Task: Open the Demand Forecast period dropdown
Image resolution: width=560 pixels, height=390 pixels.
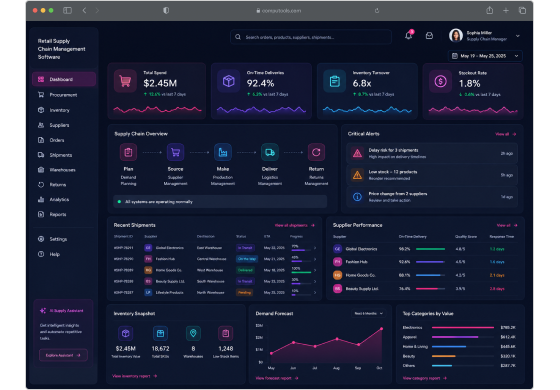Action: click(x=369, y=313)
